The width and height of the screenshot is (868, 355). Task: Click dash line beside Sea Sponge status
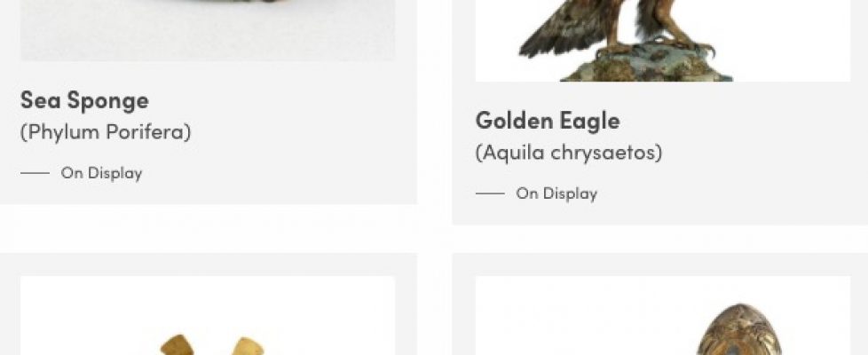coord(35,173)
